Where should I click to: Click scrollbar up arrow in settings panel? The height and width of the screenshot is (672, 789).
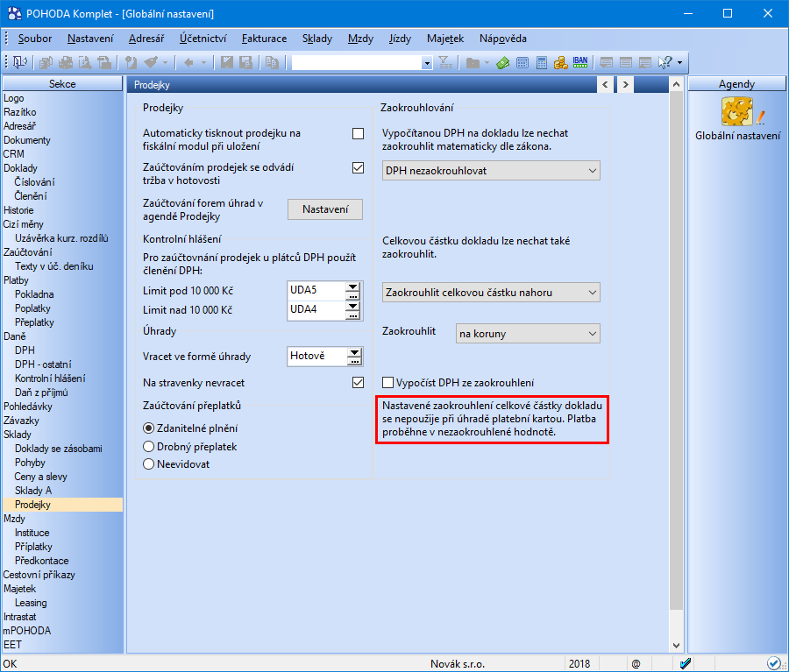tap(676, 84)
